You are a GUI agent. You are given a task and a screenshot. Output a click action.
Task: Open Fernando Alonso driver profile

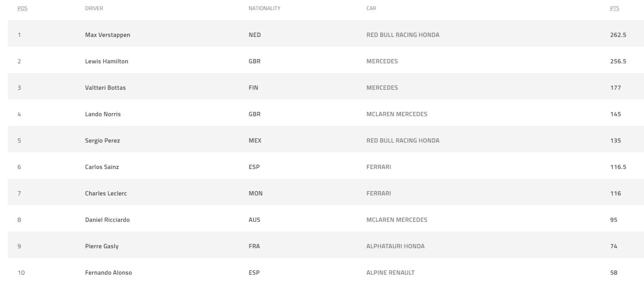(x=108, y=273)
